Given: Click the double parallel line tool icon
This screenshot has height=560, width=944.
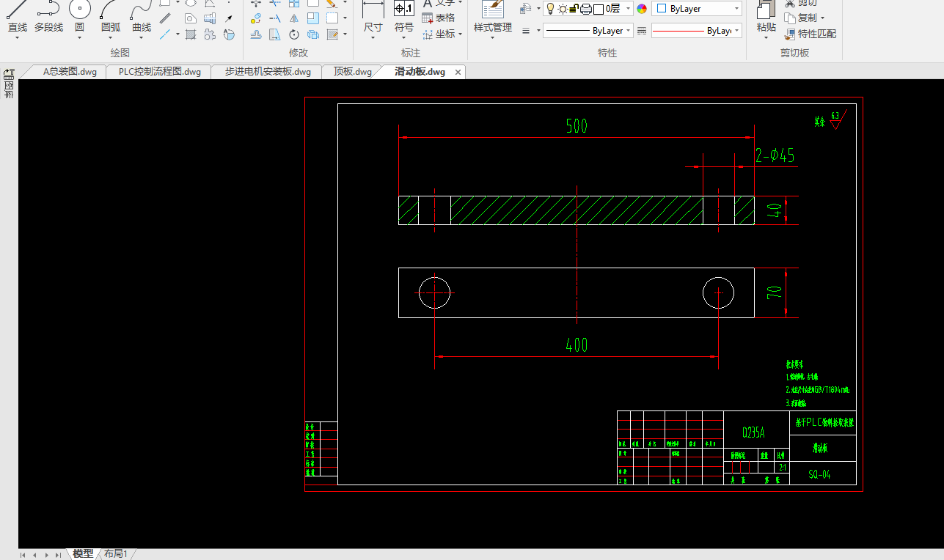Looking at the screenshot, I should pos(166,18).
